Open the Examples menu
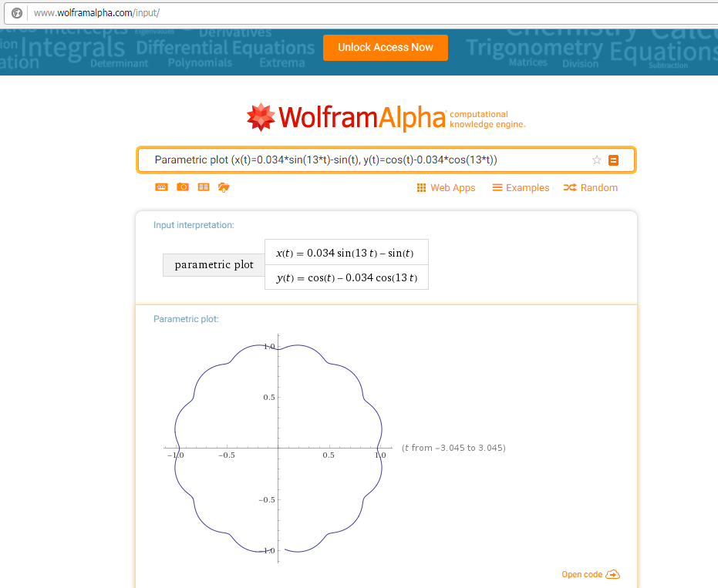The width and height of the screenshot is (718, 588). (521, 188)
